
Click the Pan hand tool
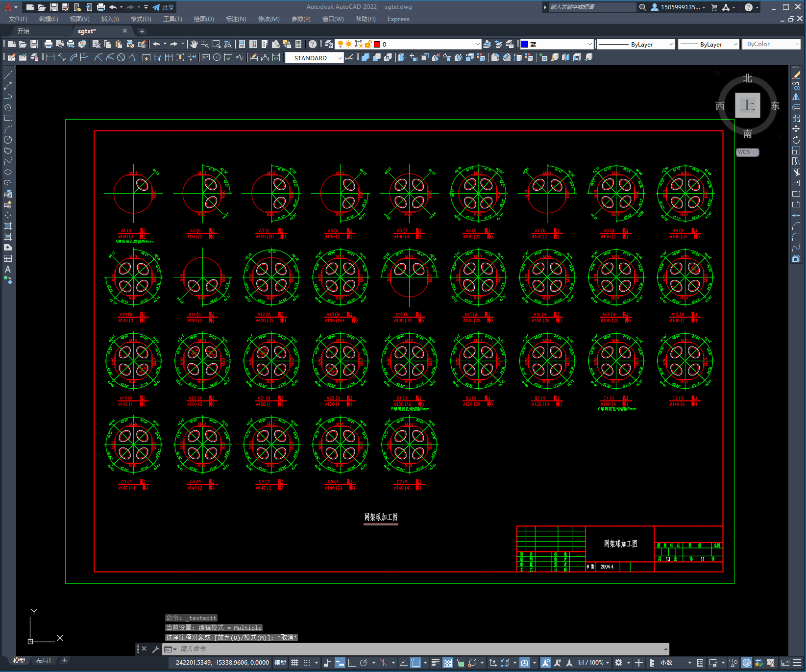(194, 44)
